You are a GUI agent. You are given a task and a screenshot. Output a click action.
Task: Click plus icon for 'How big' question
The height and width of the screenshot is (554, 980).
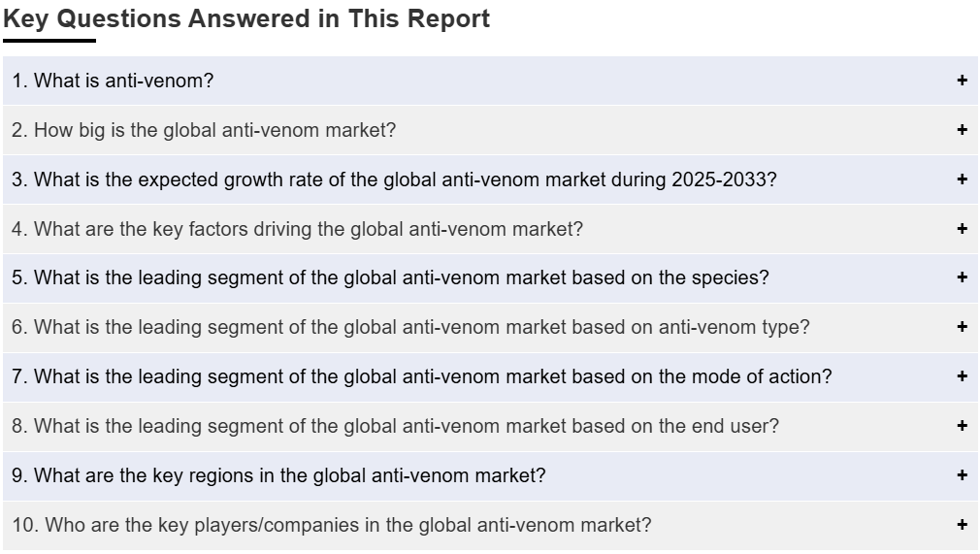coord(962,129)
